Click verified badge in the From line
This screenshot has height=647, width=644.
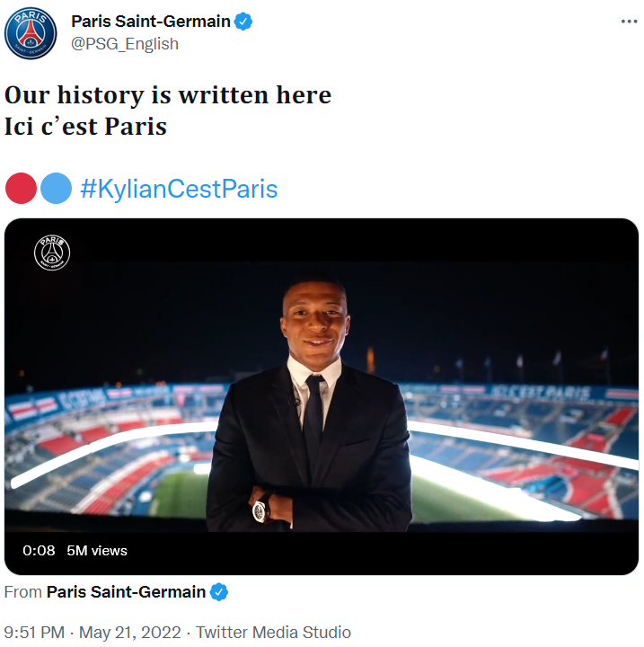click(219, 592)
